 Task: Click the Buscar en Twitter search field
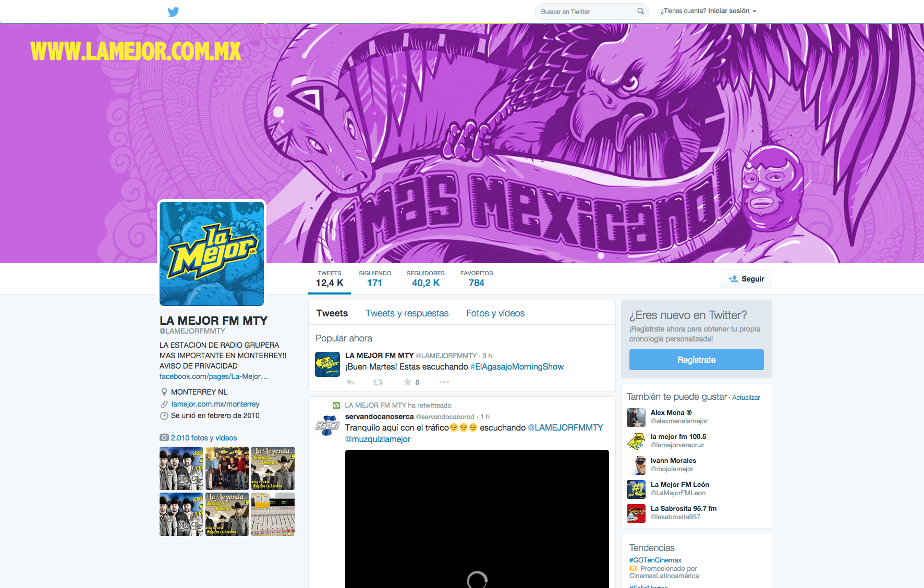(592, 11)
